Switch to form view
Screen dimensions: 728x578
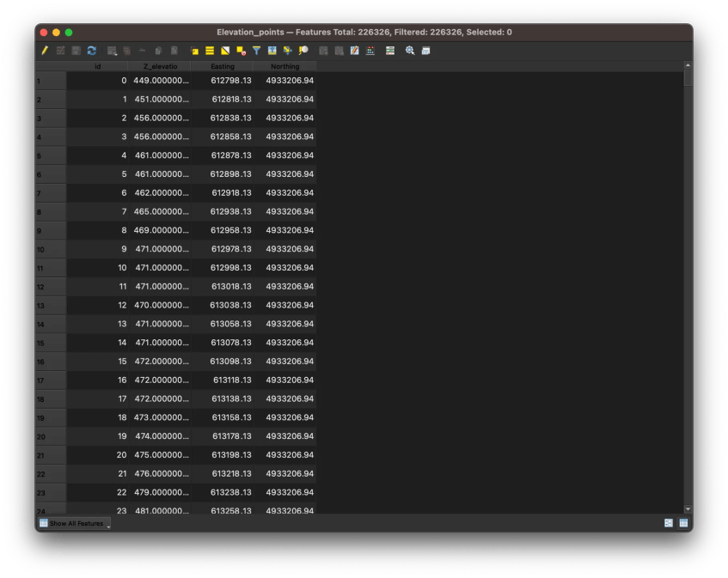(669, 523)
